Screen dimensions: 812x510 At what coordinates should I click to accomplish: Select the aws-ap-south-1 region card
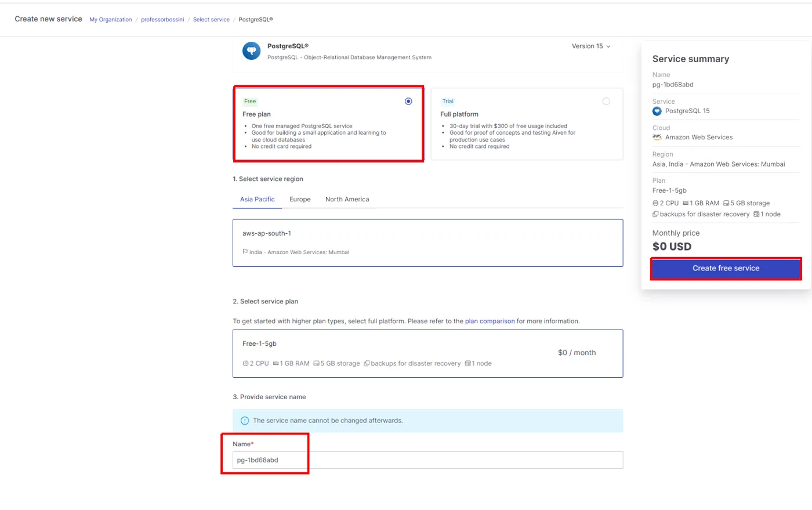(x=428, y=243)
